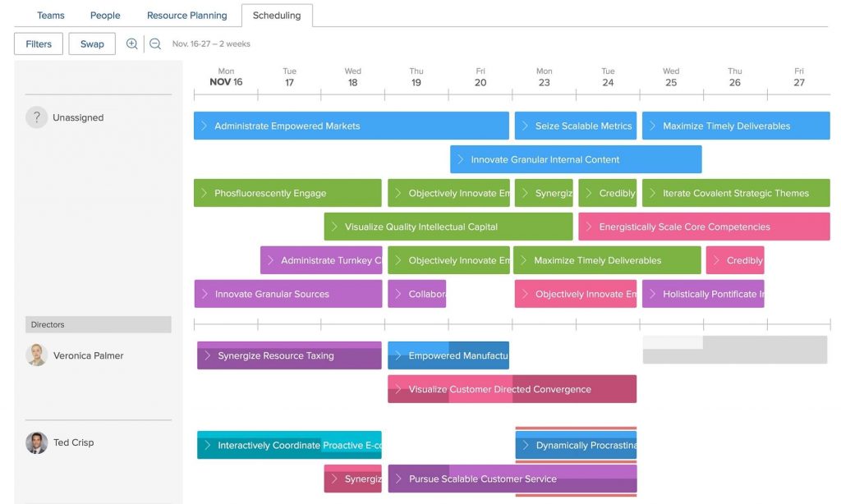Image resolution: width=841 pixels, height=504 pixels.
Task: Open the People tab
Action: click(x=104, y=15)
